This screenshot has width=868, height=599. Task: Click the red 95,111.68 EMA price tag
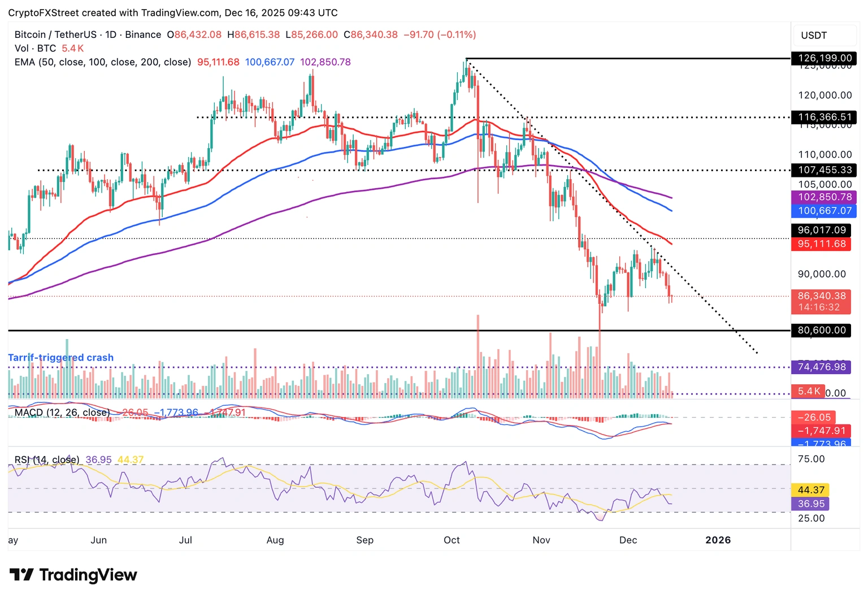pyautogui.click(x=822, y=244)
